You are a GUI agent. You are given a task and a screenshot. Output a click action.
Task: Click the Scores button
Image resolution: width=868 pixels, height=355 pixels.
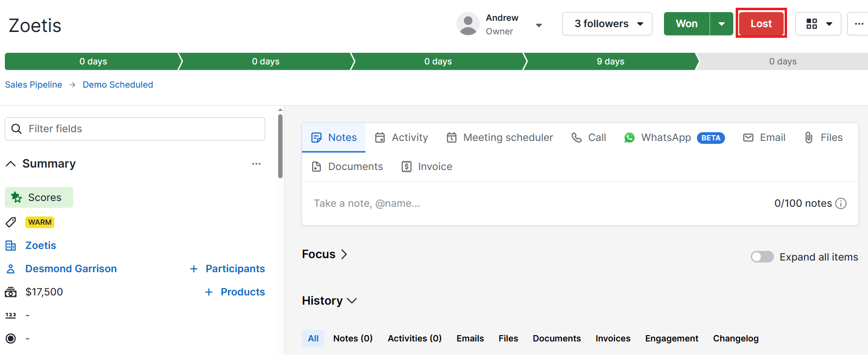[39, 198]
